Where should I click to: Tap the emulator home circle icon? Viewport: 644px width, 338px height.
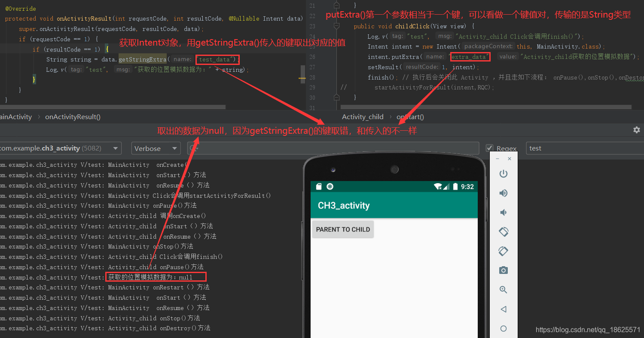[504, 329]
